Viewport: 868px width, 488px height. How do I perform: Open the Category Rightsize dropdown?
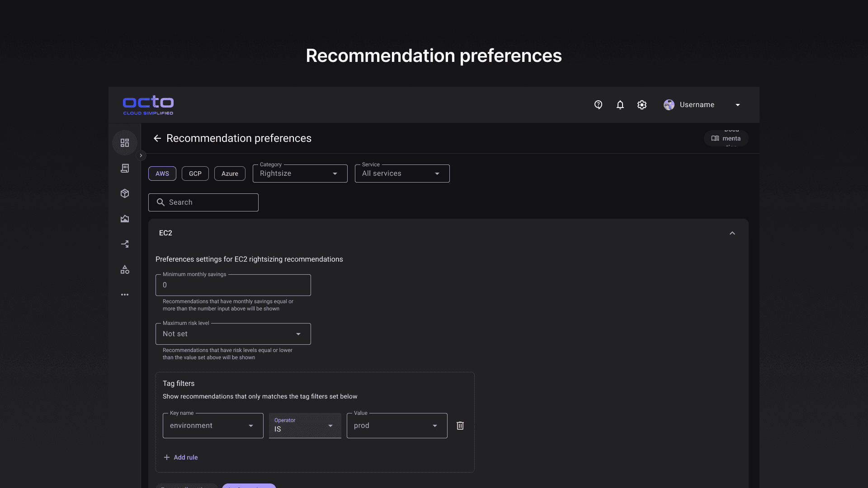pyautogui.click(x=300, y=174)
